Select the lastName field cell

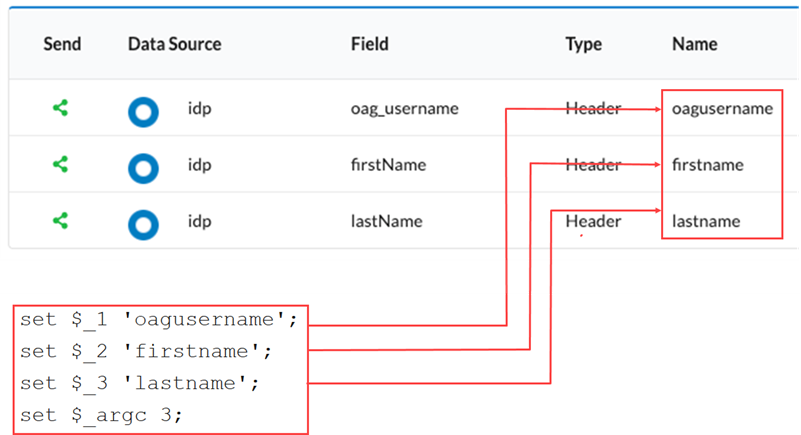click(386, 221)
